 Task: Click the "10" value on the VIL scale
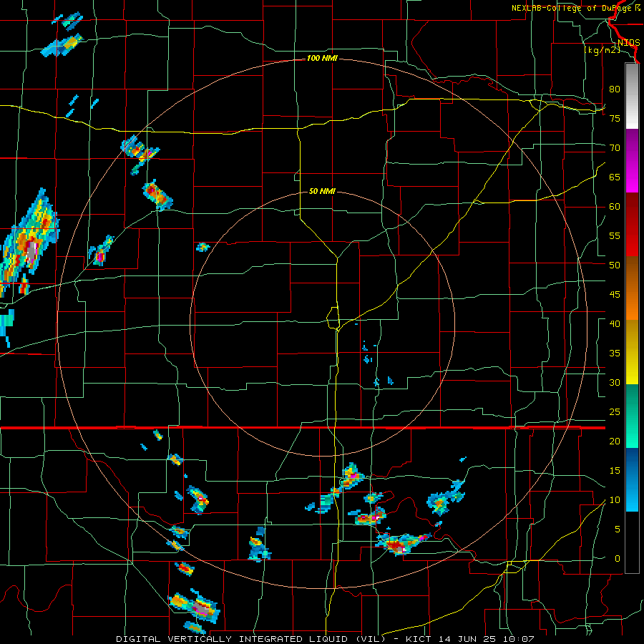[x=615, y=500]
